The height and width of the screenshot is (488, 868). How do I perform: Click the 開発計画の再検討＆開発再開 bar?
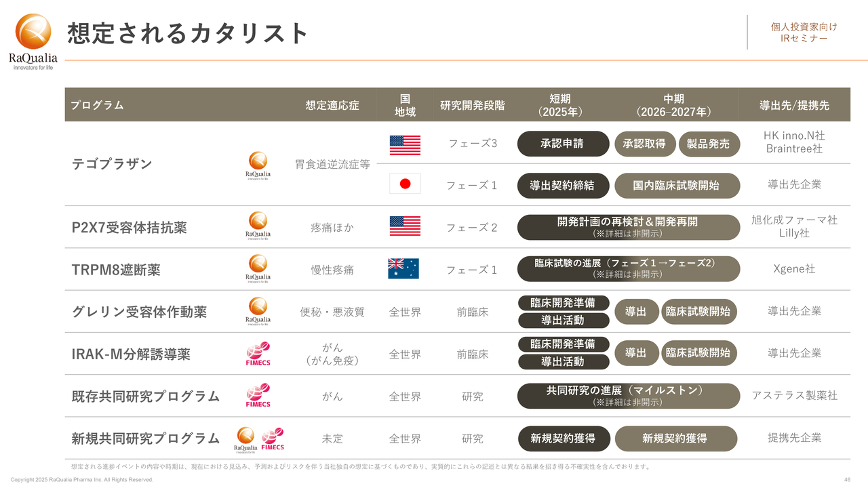(628, 227)
